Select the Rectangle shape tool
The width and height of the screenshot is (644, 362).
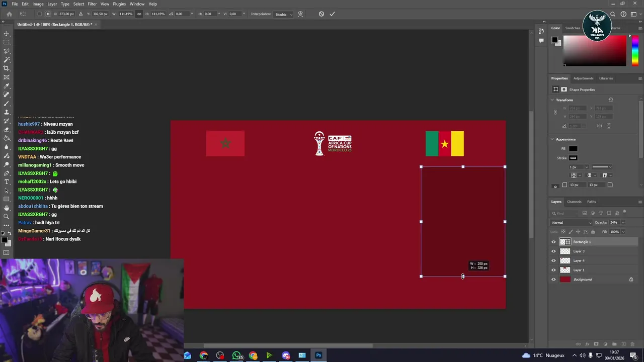[x=7, y=199]
